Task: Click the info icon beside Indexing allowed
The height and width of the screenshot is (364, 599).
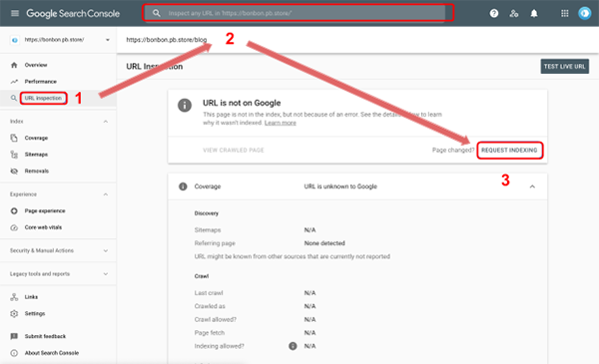Action: pyautogui.click(x=293, y=346)
